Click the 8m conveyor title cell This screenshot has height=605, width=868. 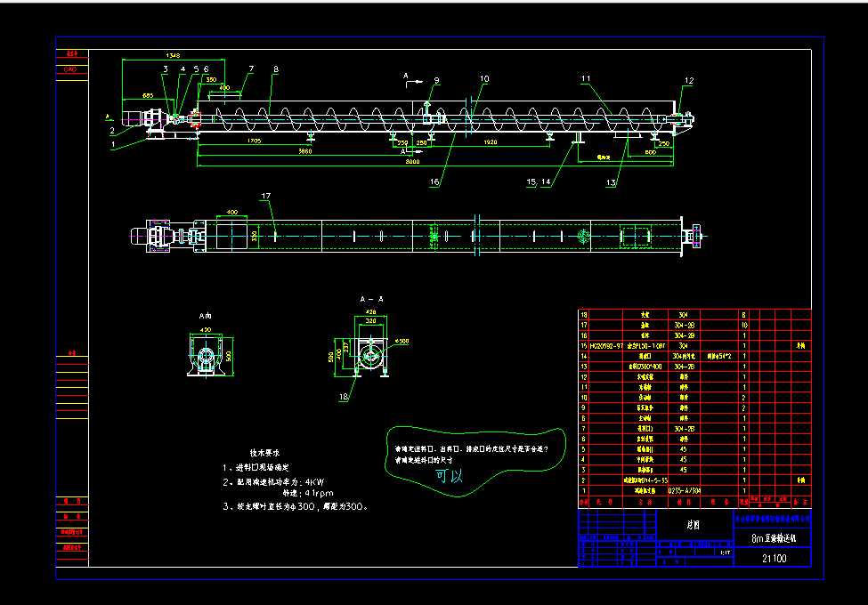[773, 538]
